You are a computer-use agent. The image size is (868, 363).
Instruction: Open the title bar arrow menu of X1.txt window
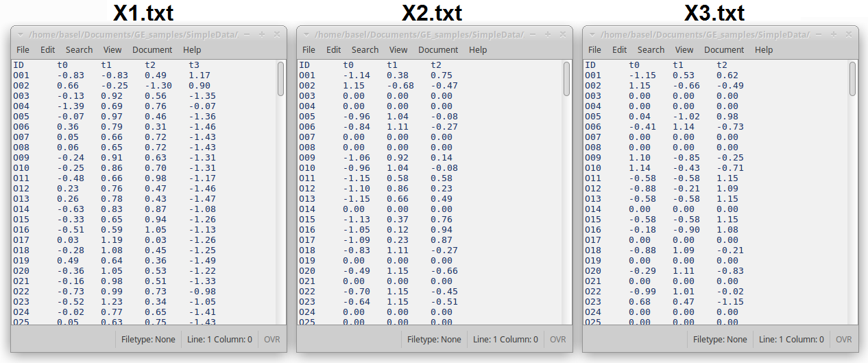point(21,34)
